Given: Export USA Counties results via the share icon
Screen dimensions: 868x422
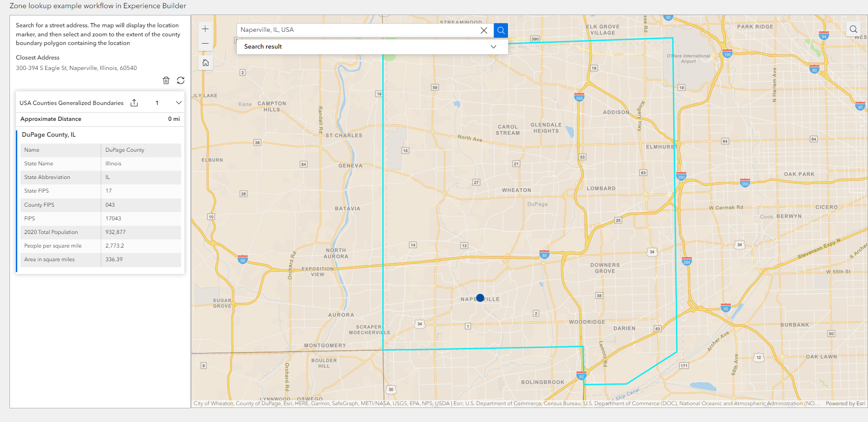Looking at the screenshot, I should [x=134, y=103].
